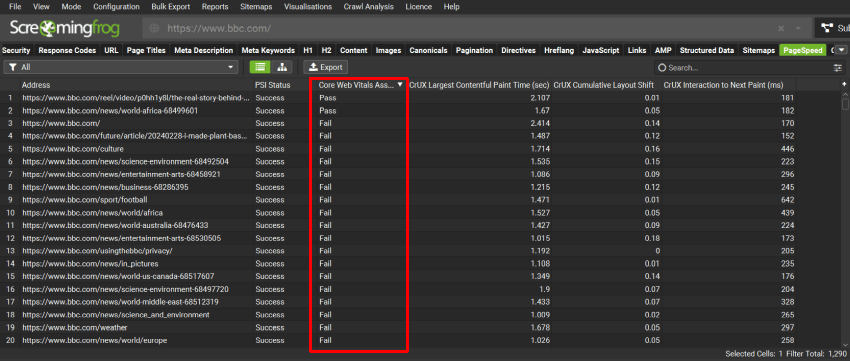Switch to the H1 tab
This screenshot has height=361, width=850.
(308, 50)
